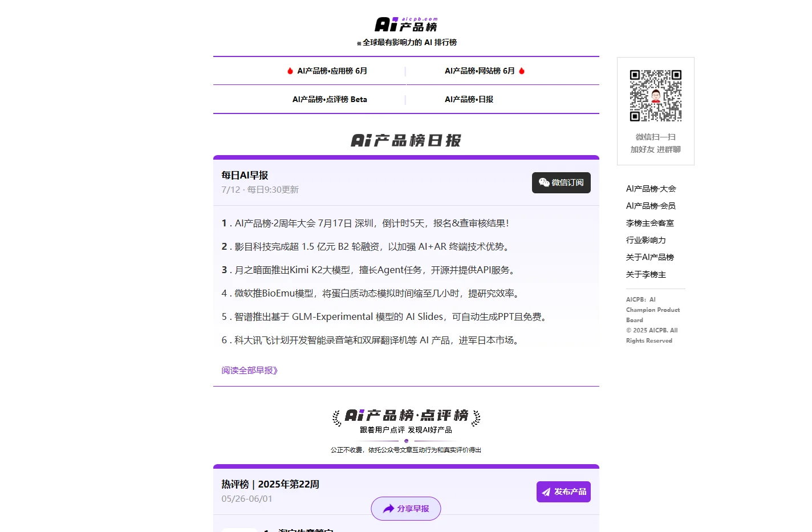Click news item about 影目科技 B2 轮融资
The height and width of the screenshot is (532, 812).
coord(366,247)
